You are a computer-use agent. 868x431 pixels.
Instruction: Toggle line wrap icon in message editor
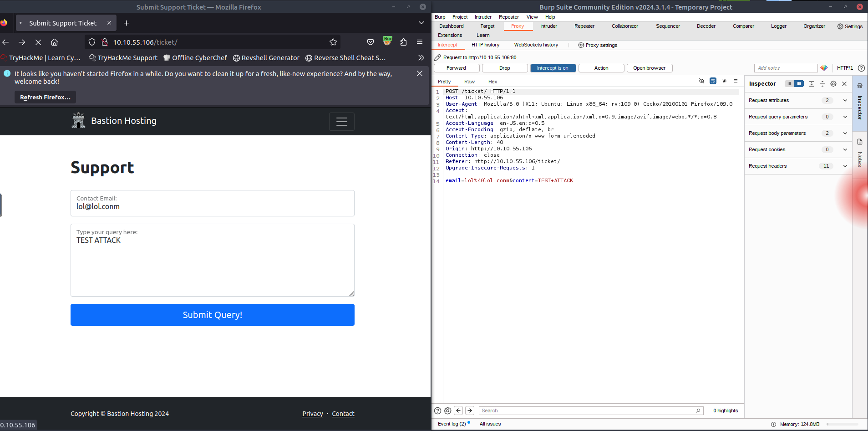click(x=713, y=81)
